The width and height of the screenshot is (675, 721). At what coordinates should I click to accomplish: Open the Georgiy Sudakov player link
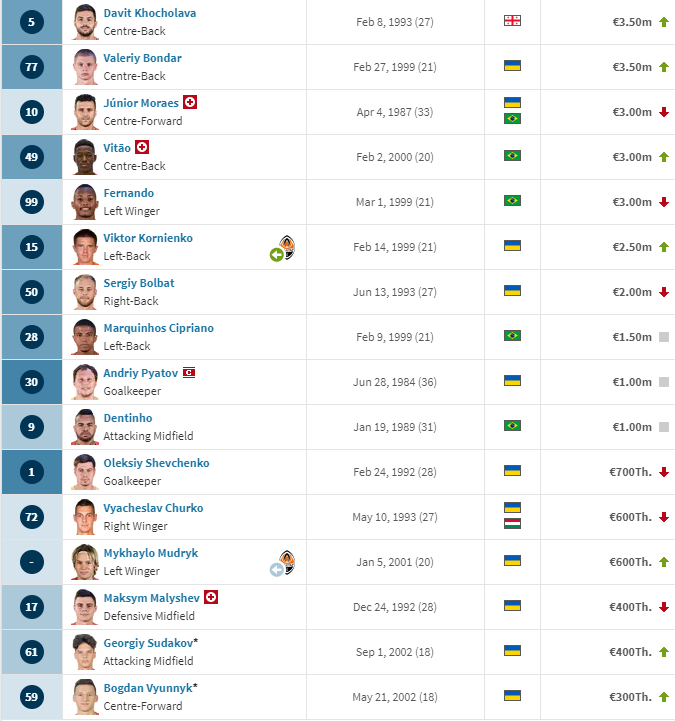click(x=148, y=643)
